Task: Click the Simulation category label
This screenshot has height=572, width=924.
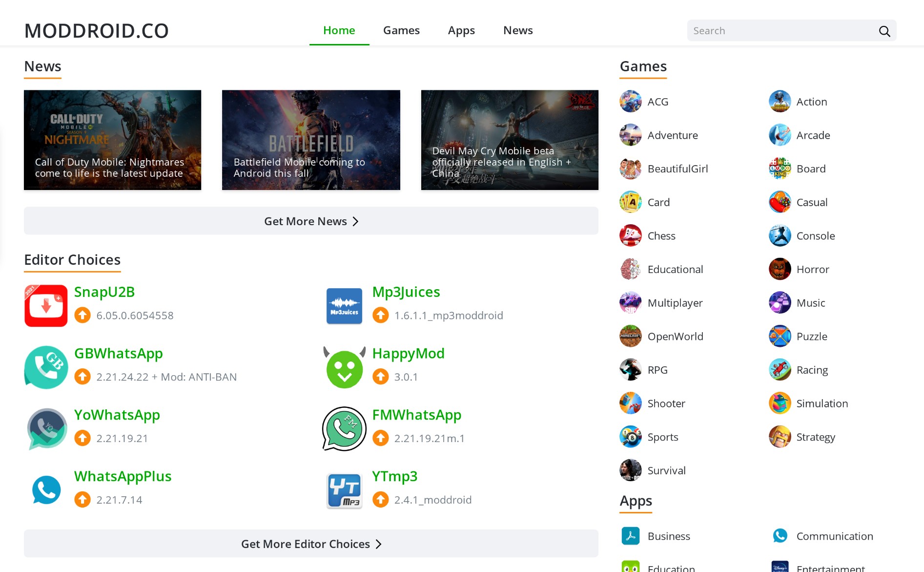Action: 822,403
